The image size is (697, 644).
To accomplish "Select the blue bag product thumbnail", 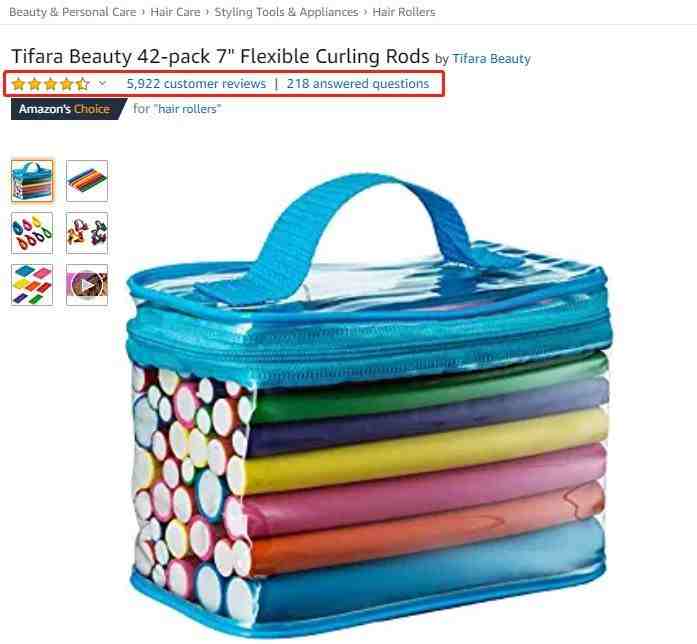I will [32, 181].
